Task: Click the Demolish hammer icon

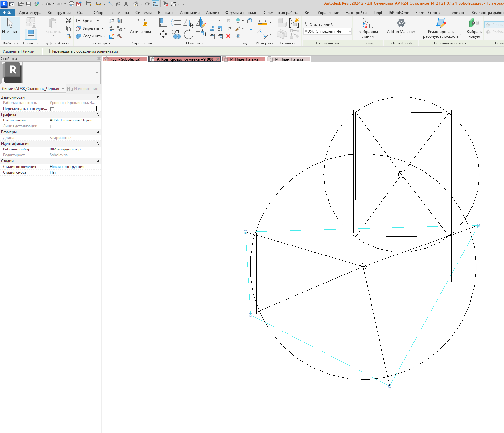Action: [119, 36]
